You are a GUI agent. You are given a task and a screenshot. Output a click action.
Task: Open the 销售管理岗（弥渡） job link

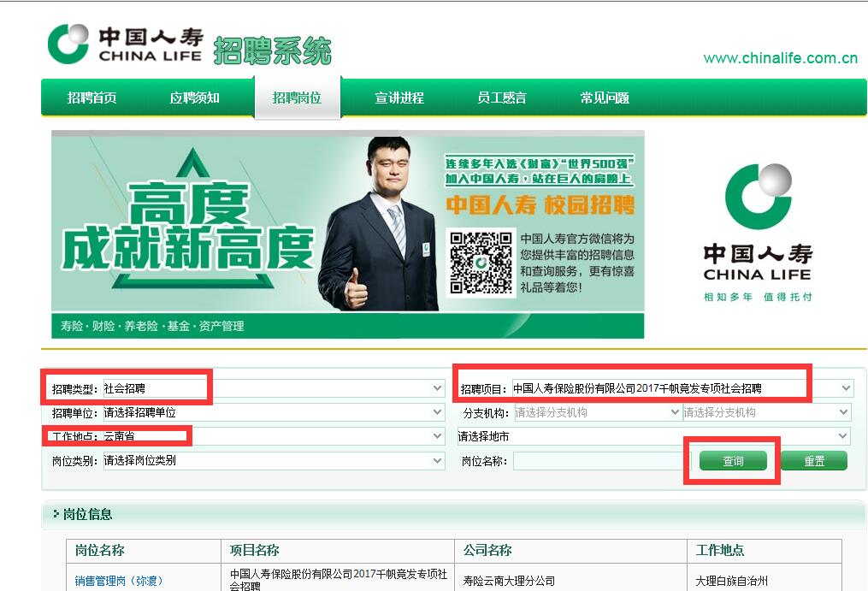click(118, 581)
